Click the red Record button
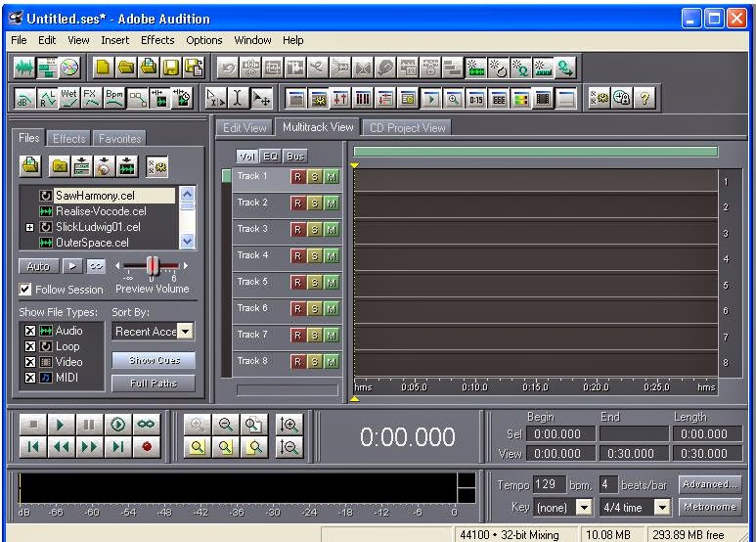 pos(147,447)
